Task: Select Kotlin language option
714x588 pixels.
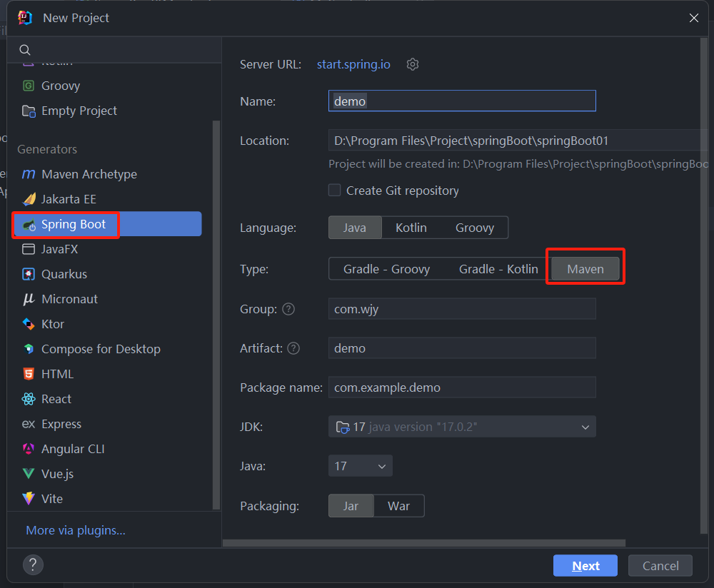Action: (x=411, y=228)
